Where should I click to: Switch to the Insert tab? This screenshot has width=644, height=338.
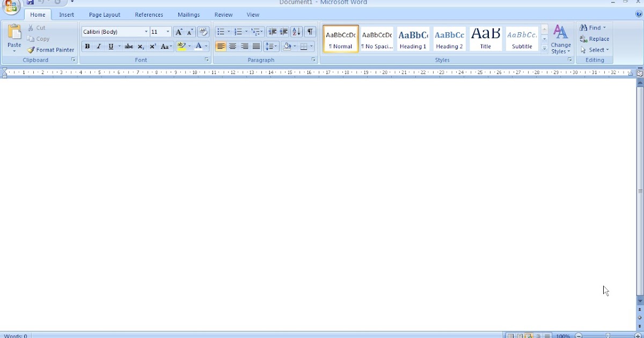67,15
